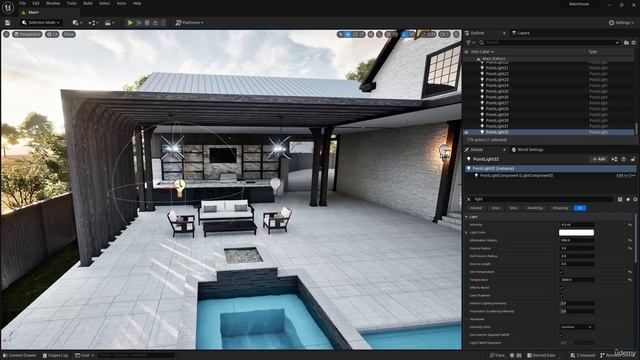Click the Edit in C++ link

point(626,176)
